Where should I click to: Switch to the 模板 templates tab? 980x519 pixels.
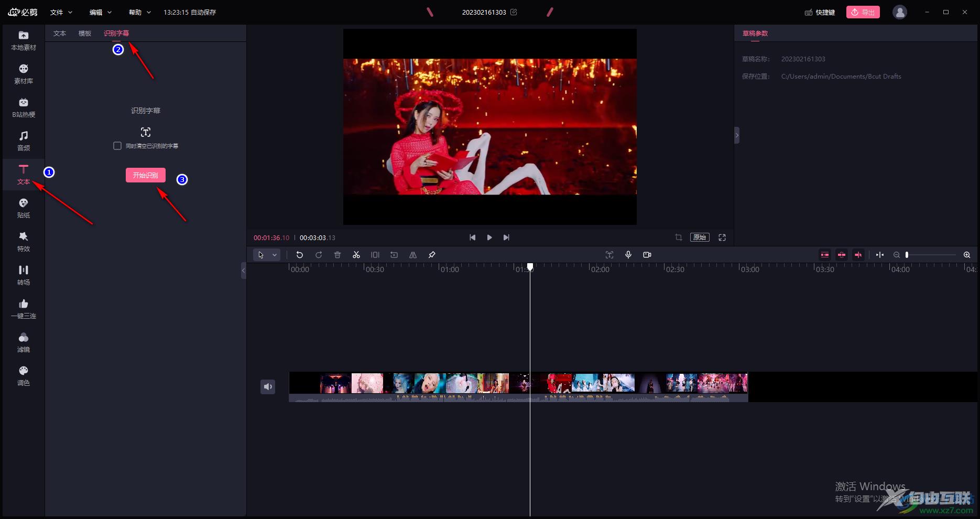coord(85,33)
